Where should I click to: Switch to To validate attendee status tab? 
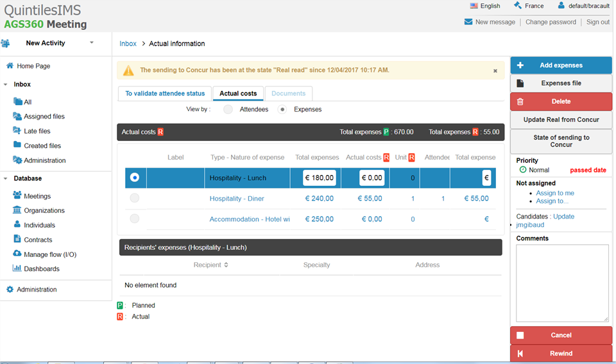165,94
